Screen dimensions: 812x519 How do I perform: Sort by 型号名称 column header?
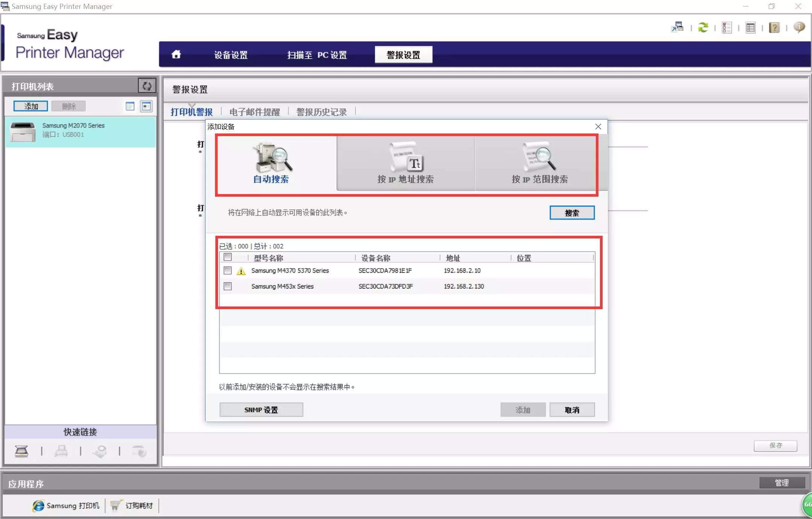tap(268, 258)
